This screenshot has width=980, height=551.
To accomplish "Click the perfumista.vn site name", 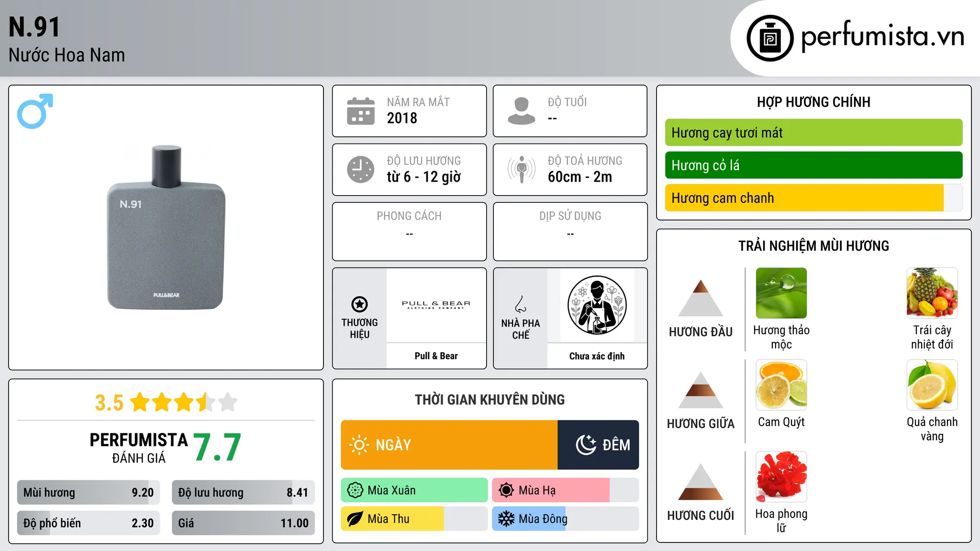I will [882, 36].
